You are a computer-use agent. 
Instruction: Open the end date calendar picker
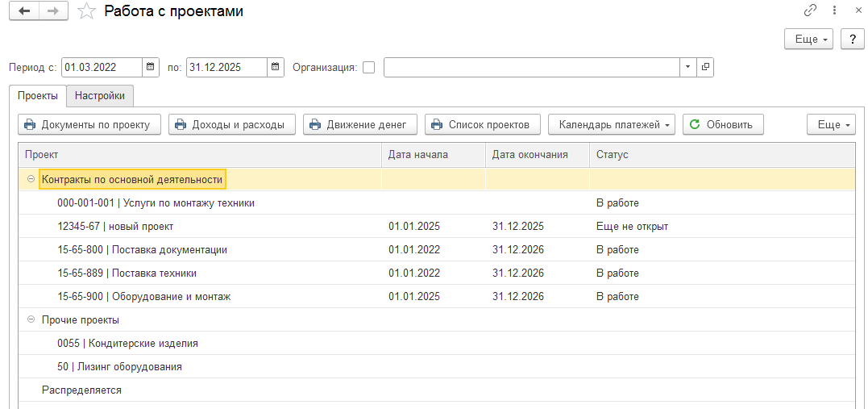[276, 67]
